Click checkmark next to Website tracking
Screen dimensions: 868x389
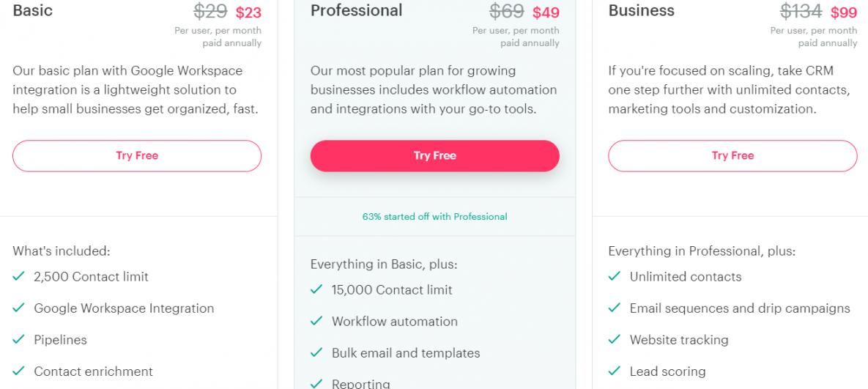[x=615, y=340]
